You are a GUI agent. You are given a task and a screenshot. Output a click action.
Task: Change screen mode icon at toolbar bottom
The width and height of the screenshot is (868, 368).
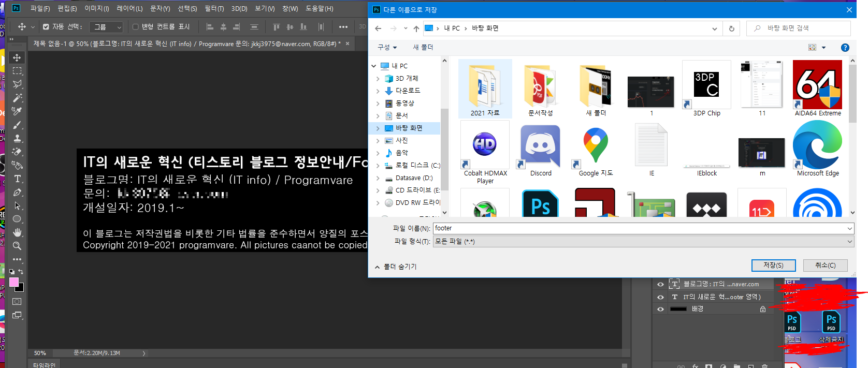pos(17,315)
